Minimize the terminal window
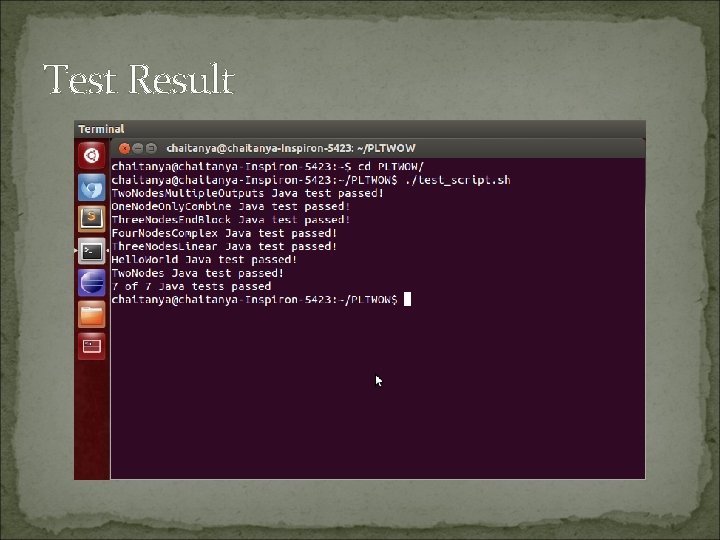This screenshot has height=540, width=720. (137, 148)
